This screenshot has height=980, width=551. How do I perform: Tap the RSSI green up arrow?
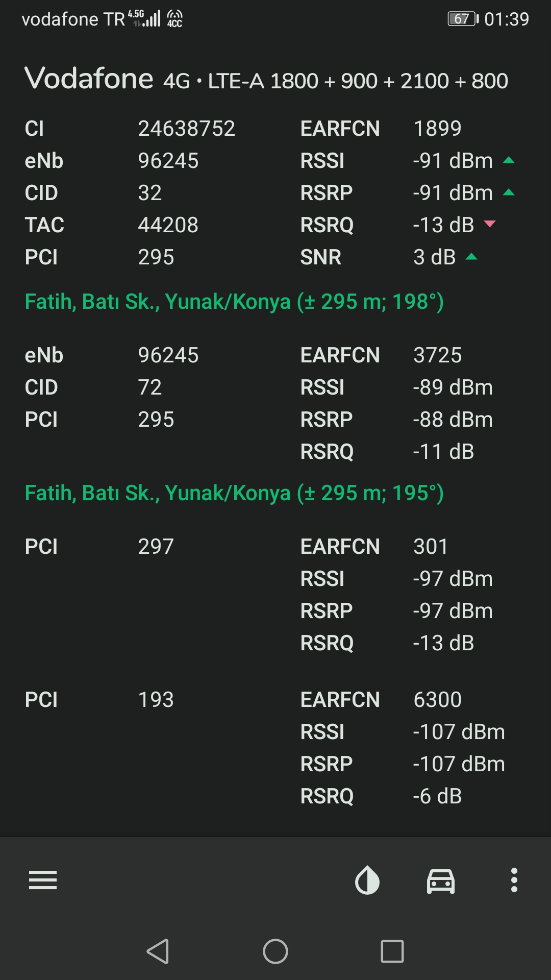pos(509,160)
